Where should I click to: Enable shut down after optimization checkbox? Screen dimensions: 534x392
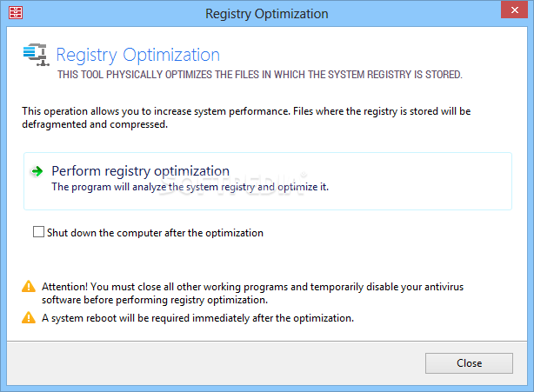click(x=38, y=232)
